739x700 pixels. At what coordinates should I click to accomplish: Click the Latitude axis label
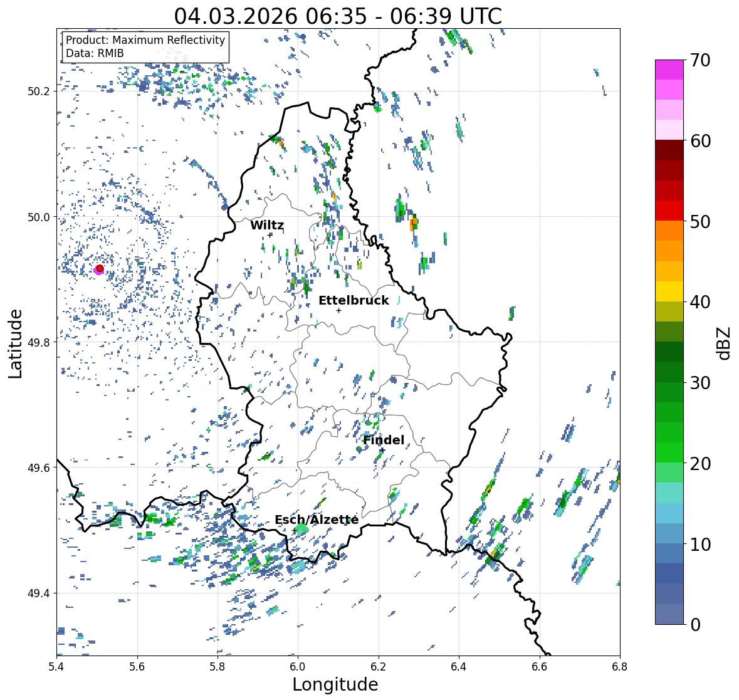16,343
